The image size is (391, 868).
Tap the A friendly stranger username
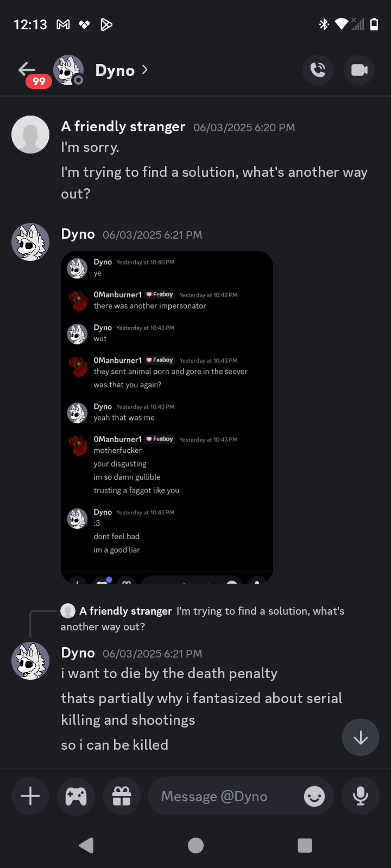(123, 126)
